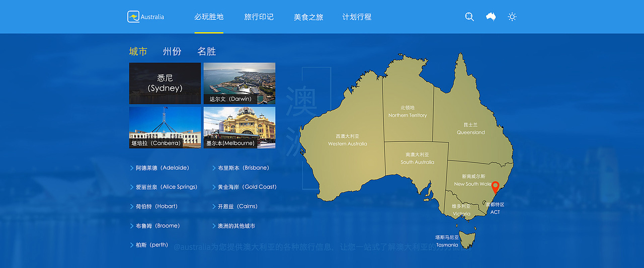Click the Australia kangaroo logo icon
This screenshot has width=644, height=268.
point(133,17)
